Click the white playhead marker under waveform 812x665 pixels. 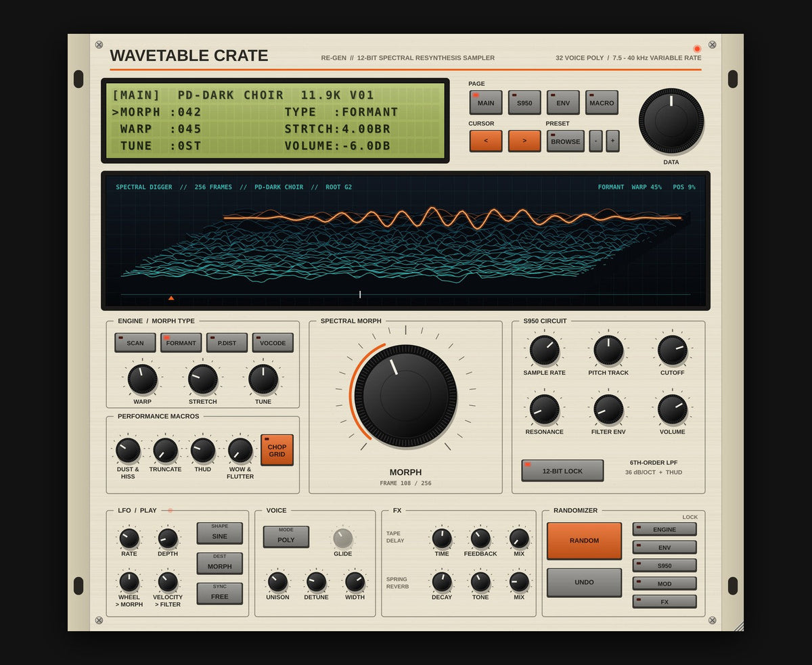360,294
